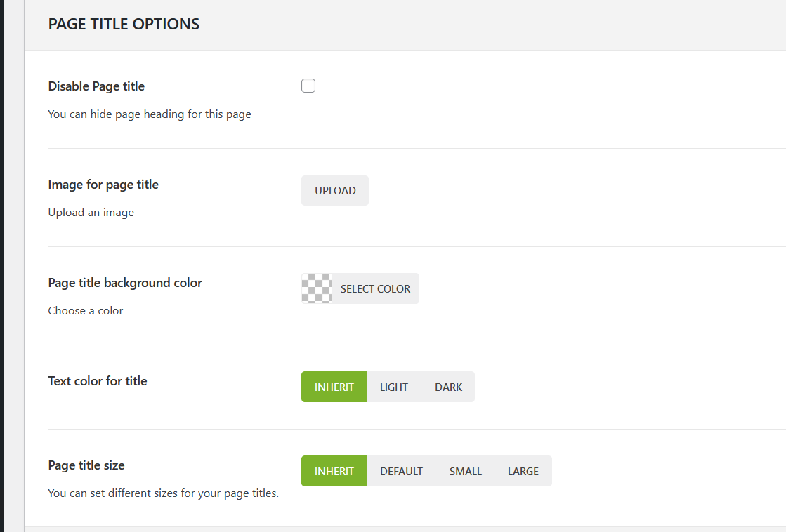The height and width of the screenshot is (532, 786).
Task: Click the "Choose a color" description text
Action: point(85,311)
